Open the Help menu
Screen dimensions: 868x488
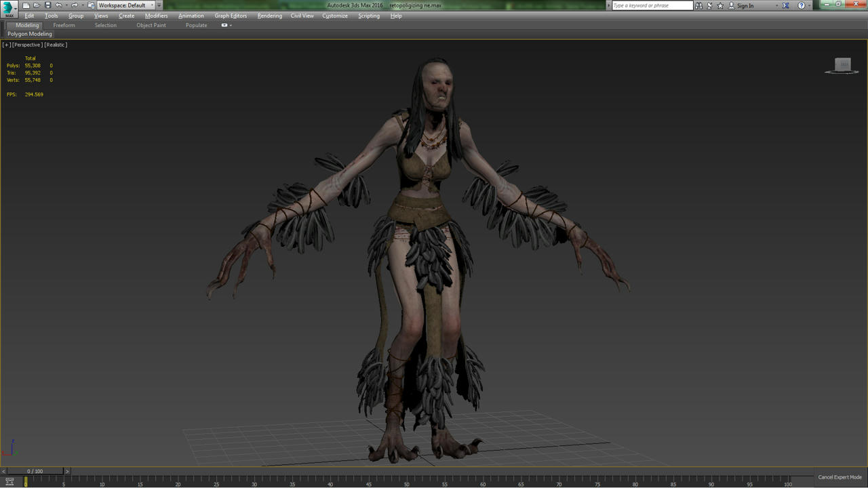pos(396,16)
